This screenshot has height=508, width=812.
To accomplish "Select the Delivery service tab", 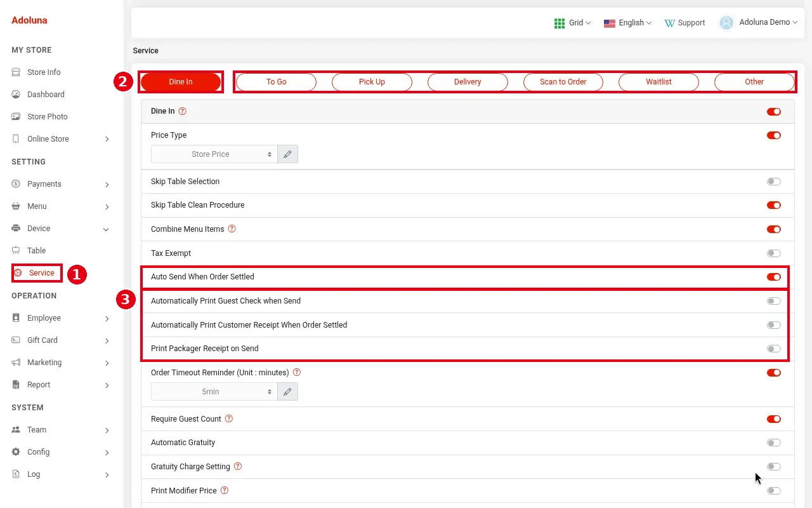I will 468,82.
